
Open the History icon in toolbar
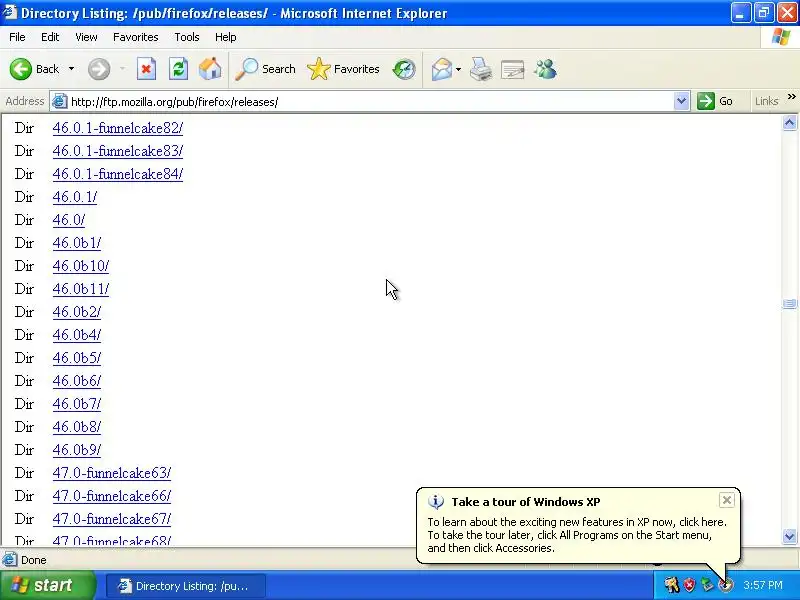[404, 69]
